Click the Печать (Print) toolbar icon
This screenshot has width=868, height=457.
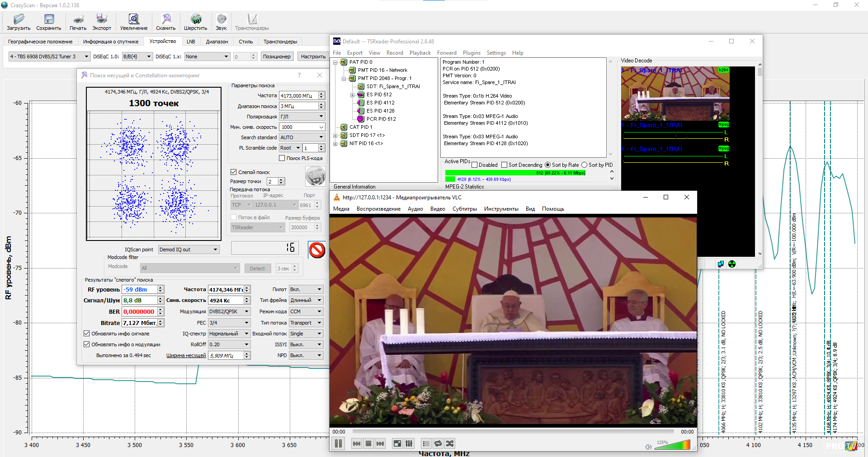tap(78, 19)
